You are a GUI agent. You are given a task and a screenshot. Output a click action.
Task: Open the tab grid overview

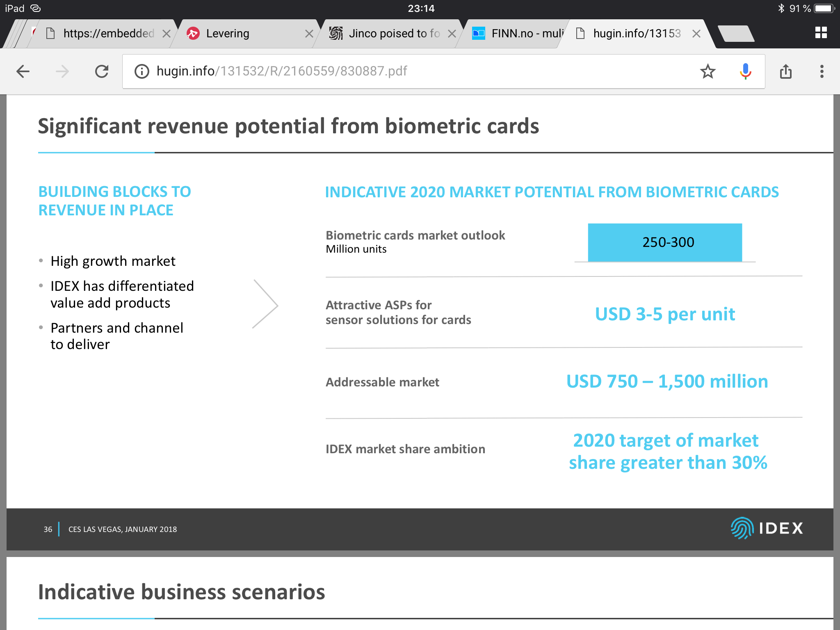pos(821,33)
